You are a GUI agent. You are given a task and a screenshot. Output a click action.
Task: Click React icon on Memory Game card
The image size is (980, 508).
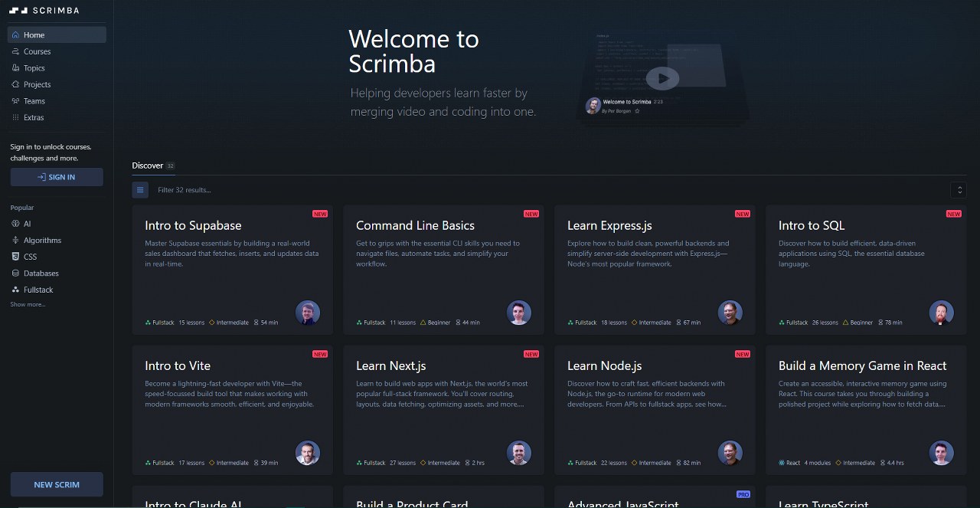(x=782, y=463)
